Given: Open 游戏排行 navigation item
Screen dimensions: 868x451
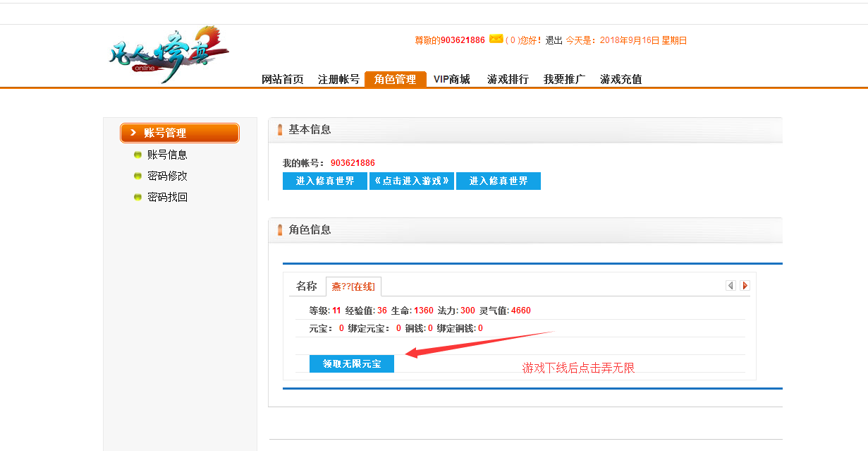Looking at the screenshot, I should click(508, 79).
